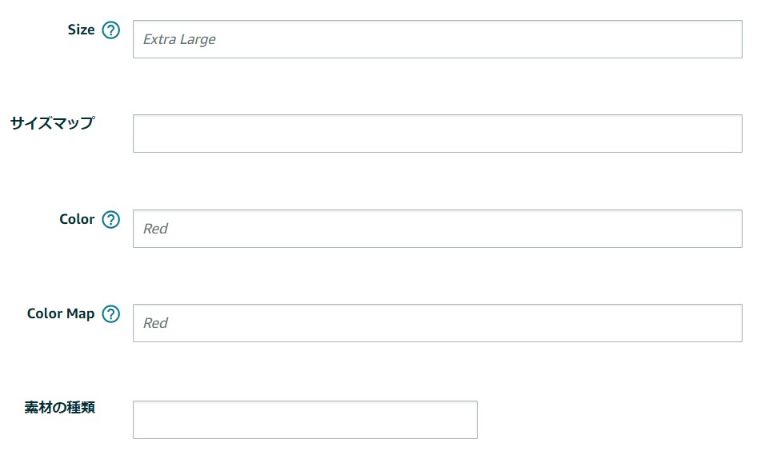
Task: Click the 'Extra Large' placeholder text
Action: 179,39
